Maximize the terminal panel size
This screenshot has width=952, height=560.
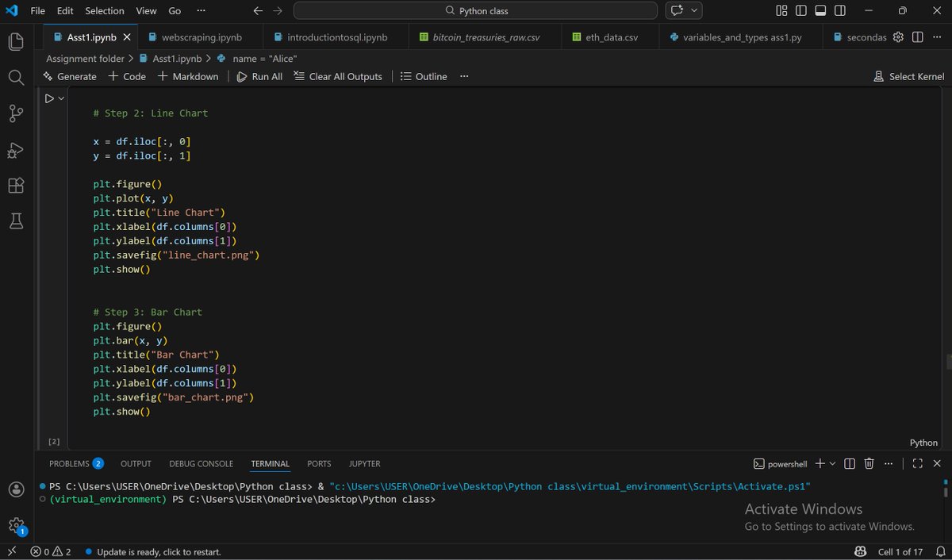(x=917, y=463)
